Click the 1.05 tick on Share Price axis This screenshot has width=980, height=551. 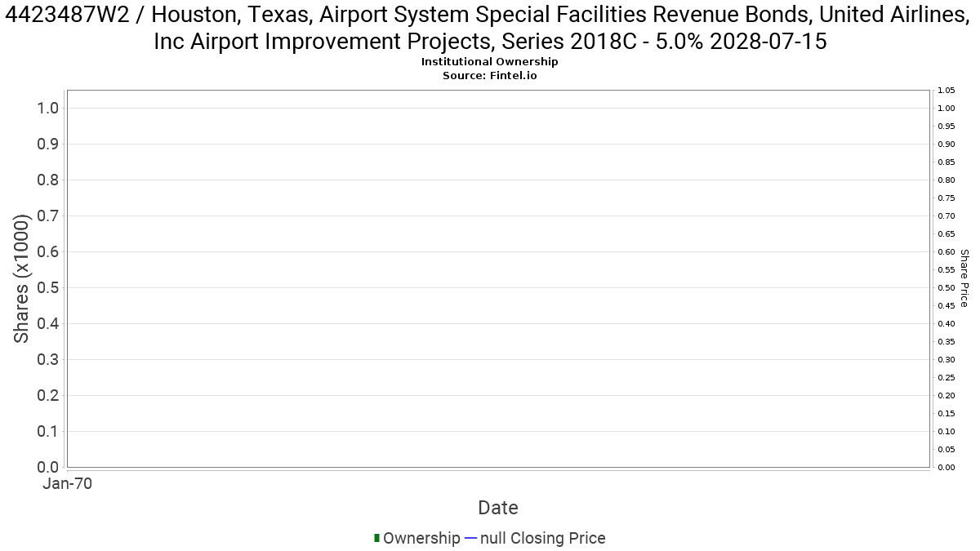[947, 91]
